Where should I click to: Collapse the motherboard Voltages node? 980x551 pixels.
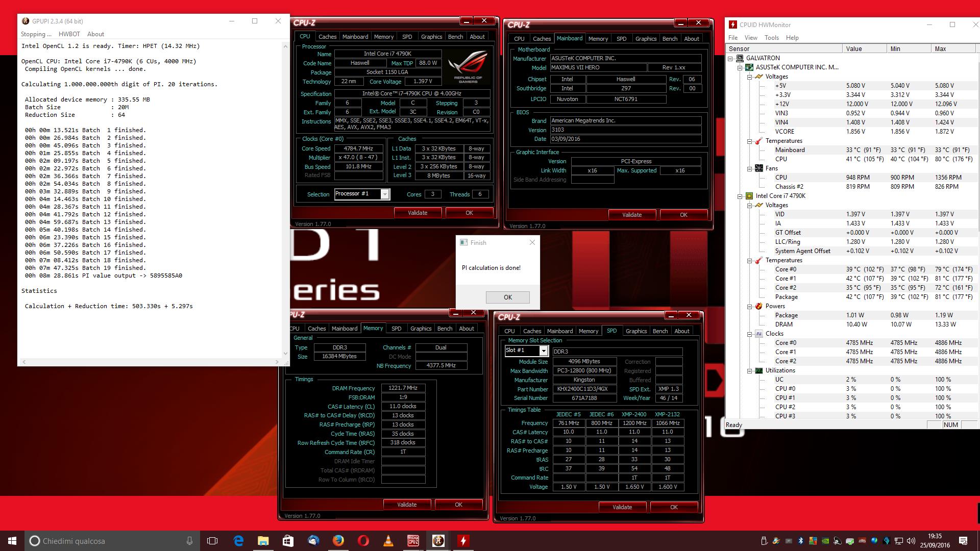click(749, 77)
